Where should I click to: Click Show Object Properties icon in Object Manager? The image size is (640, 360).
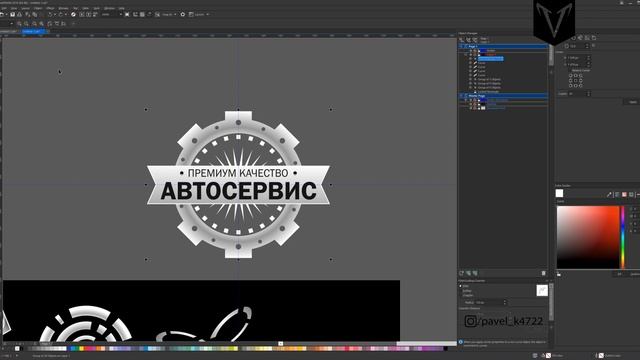pyautogui.click(x=462, y=40)
